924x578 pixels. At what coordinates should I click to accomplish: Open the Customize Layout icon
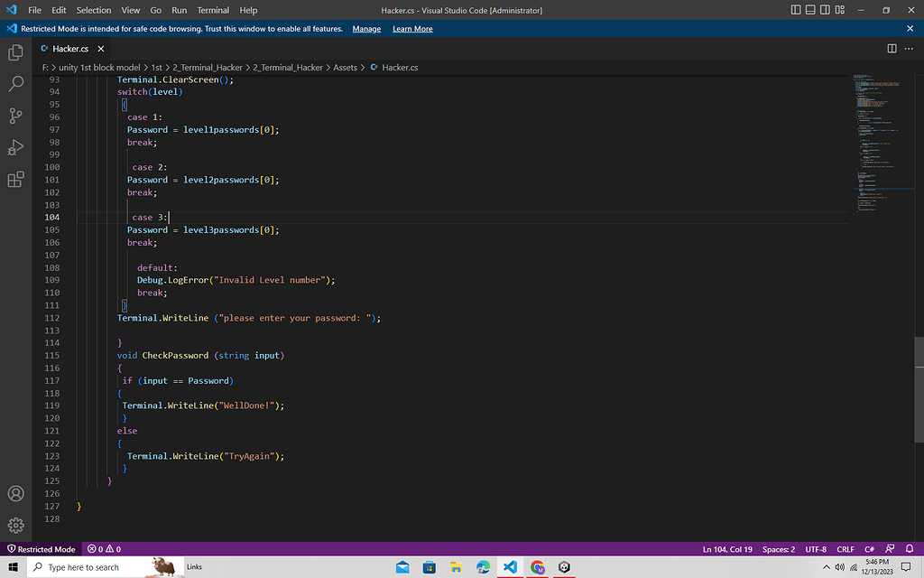[840, 10]
